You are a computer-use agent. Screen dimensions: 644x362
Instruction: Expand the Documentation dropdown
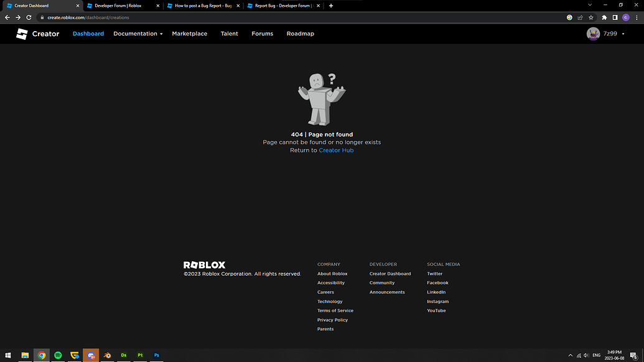coord(138,34)
